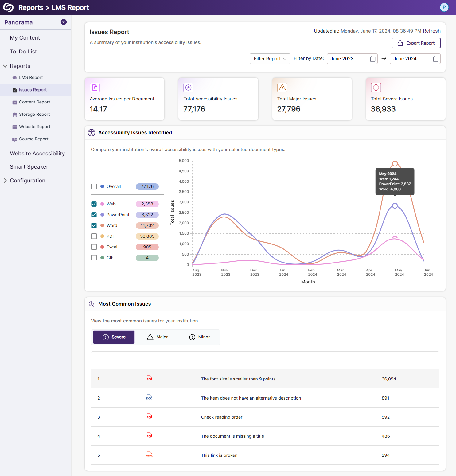The height and width of the screenshot is (476, 456).
Task: Click the Panorama collapse sidebar arrow icon
Action: [x=64, y=22]
